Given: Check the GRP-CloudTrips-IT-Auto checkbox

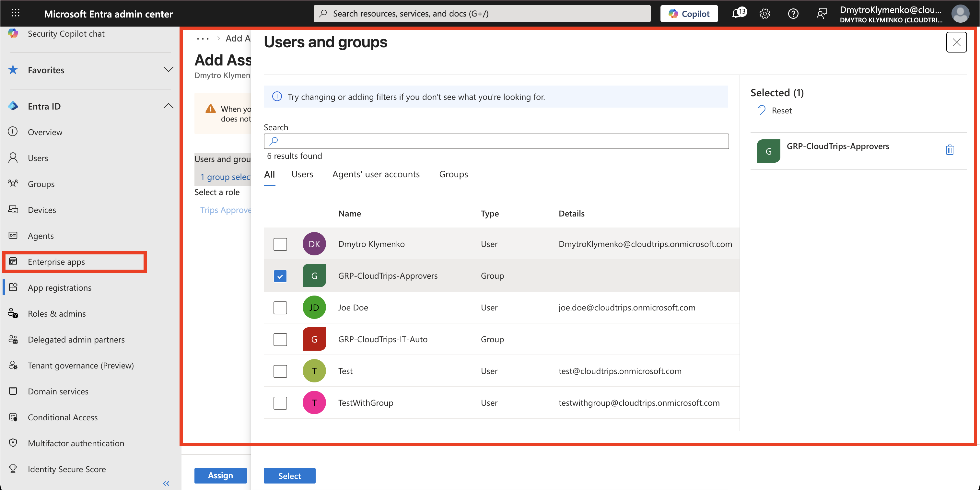Looking at the screenshot, I should coord(280,339).
